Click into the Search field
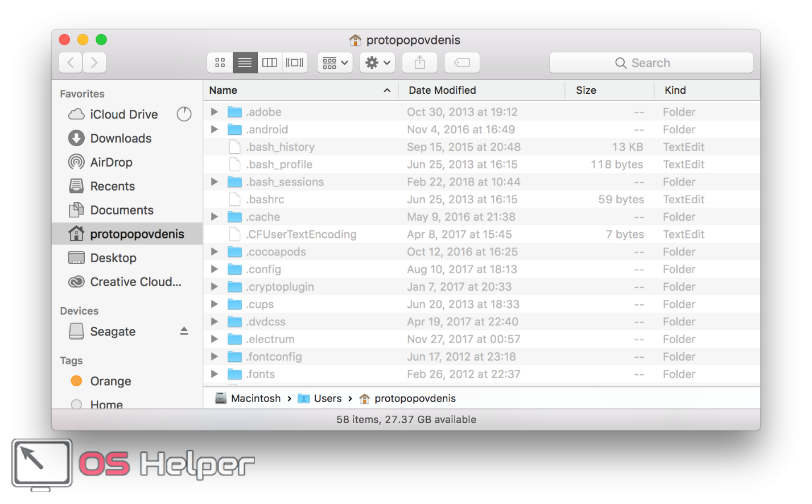Screen dimensions: 812x504 click(651, 63)
